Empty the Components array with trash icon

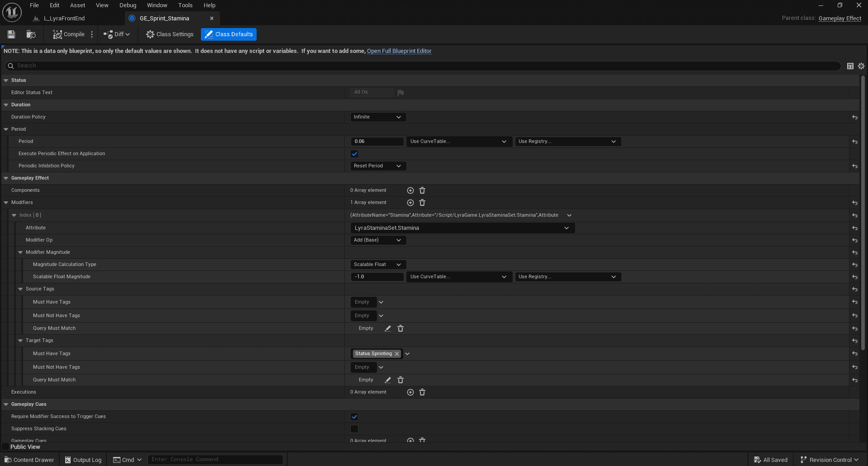click(422, 190)
